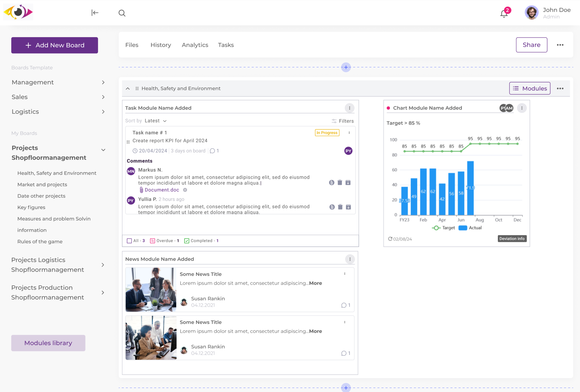This screenshot has height=392, width=580.
Task: Click the Add New Board button
Action: click(x=54, y=45)
